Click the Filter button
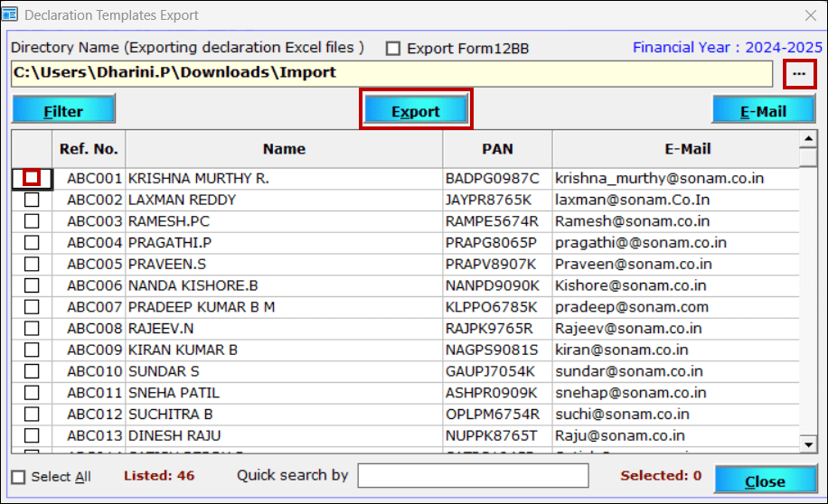The image size is (828, 504). pyautogui.click(x=63, y=109)
